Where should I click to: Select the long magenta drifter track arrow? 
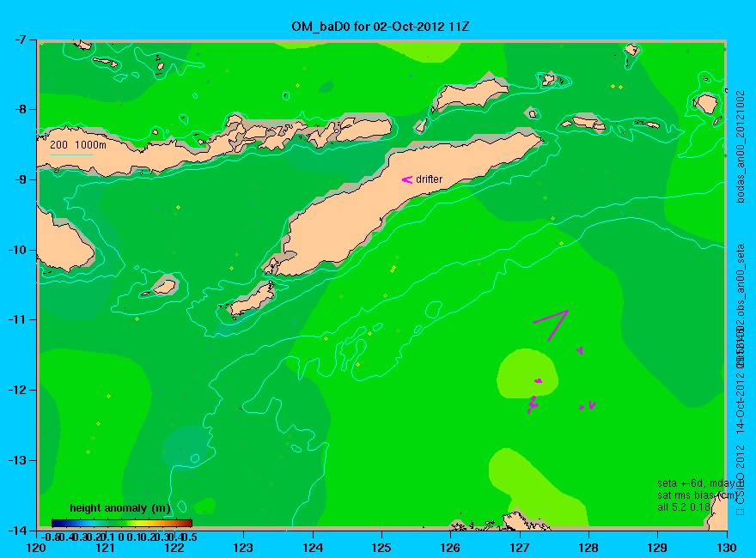[551, 325]
